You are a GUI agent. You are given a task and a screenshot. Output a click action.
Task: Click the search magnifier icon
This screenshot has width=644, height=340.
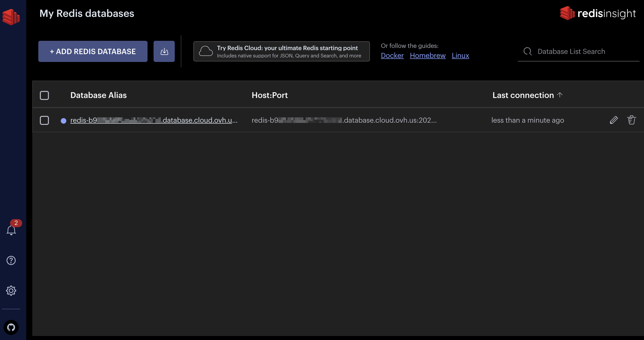[x=528, y=51]
